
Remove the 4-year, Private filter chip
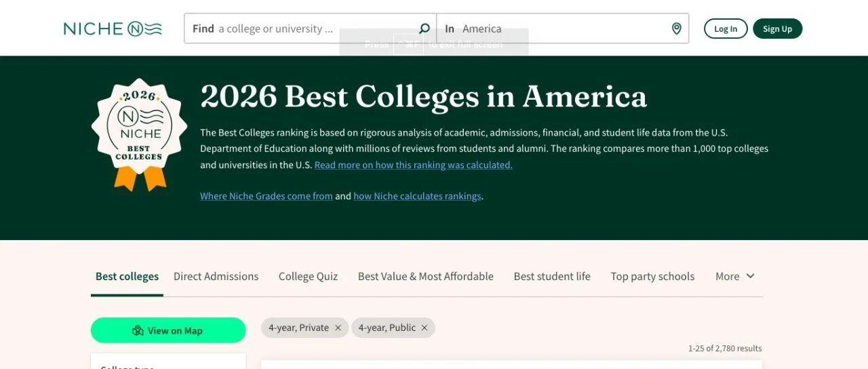pos(338,328)
